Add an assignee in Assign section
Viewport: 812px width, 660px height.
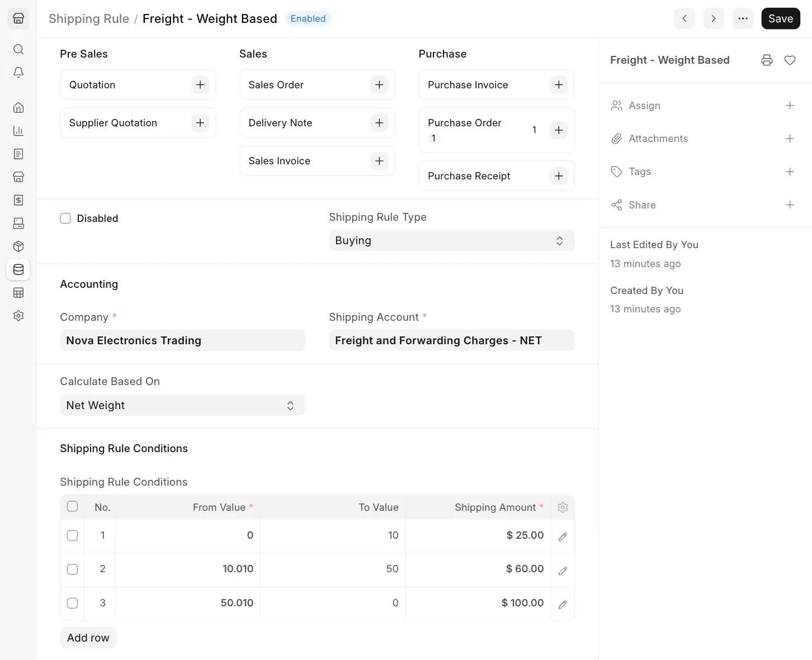[790, 106]
